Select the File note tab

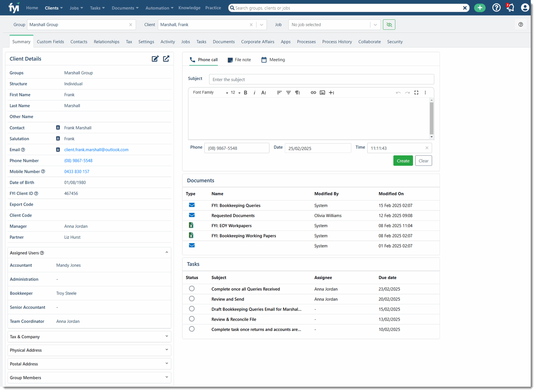coord(239,60)
